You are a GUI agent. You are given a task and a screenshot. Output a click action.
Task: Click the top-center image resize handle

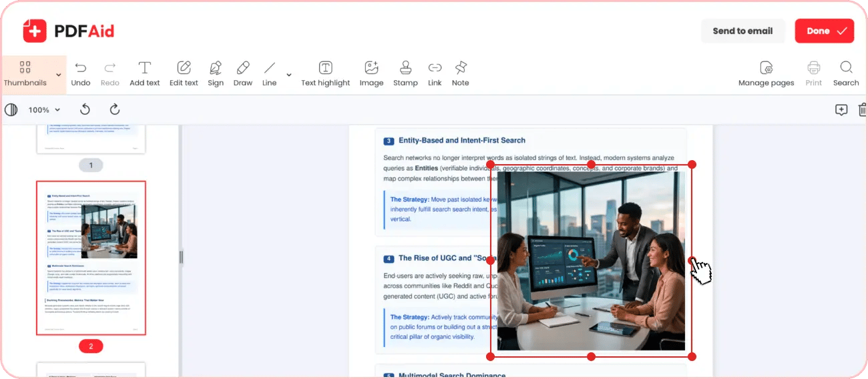(591, 164)
